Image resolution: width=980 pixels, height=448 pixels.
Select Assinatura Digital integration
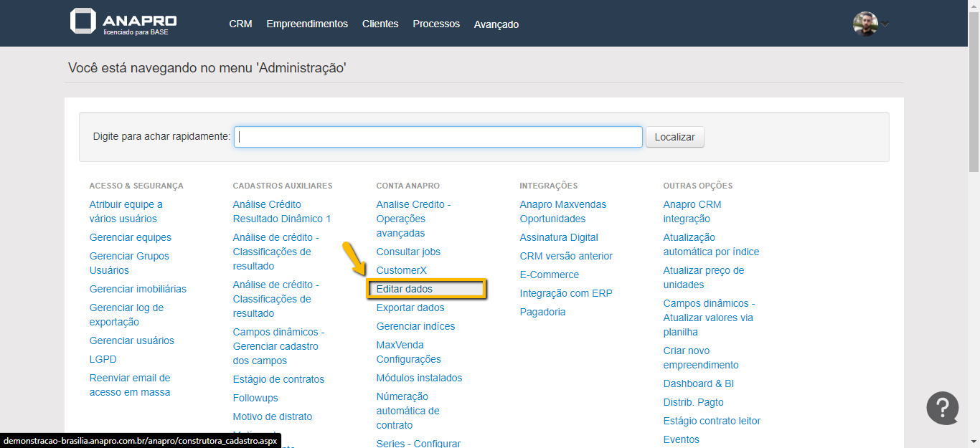[x=558, y=237]
